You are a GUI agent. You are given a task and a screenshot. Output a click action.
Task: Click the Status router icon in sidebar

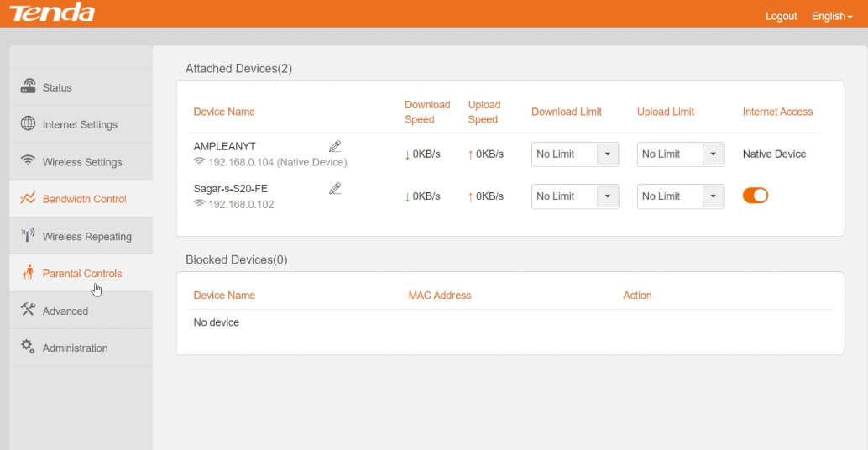29,86
